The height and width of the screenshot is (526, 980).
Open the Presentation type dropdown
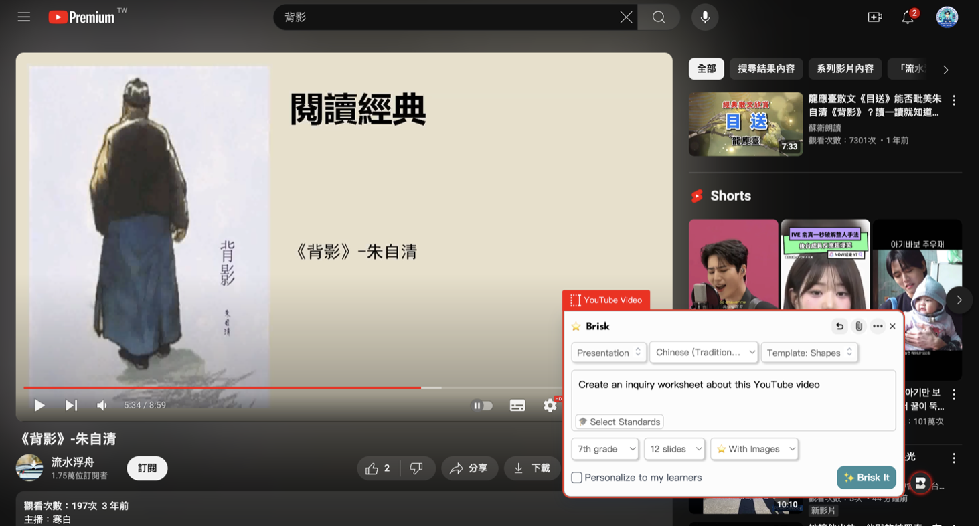click(x=608, y=353)
